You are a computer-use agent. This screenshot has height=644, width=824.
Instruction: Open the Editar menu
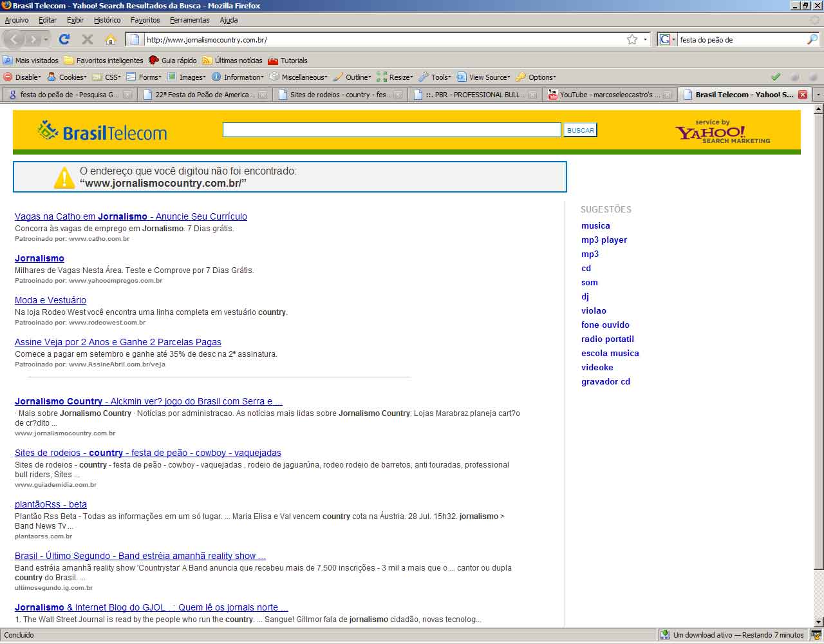48,20
